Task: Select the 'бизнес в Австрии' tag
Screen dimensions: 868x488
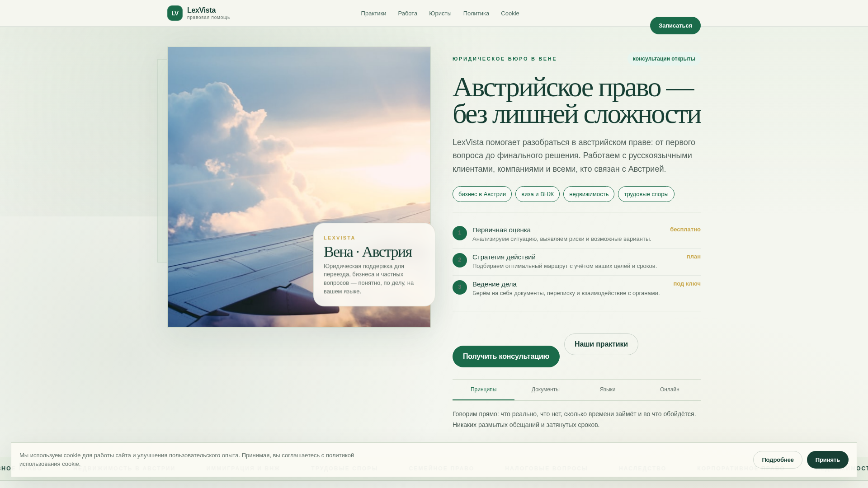Action: pos(482,194)
